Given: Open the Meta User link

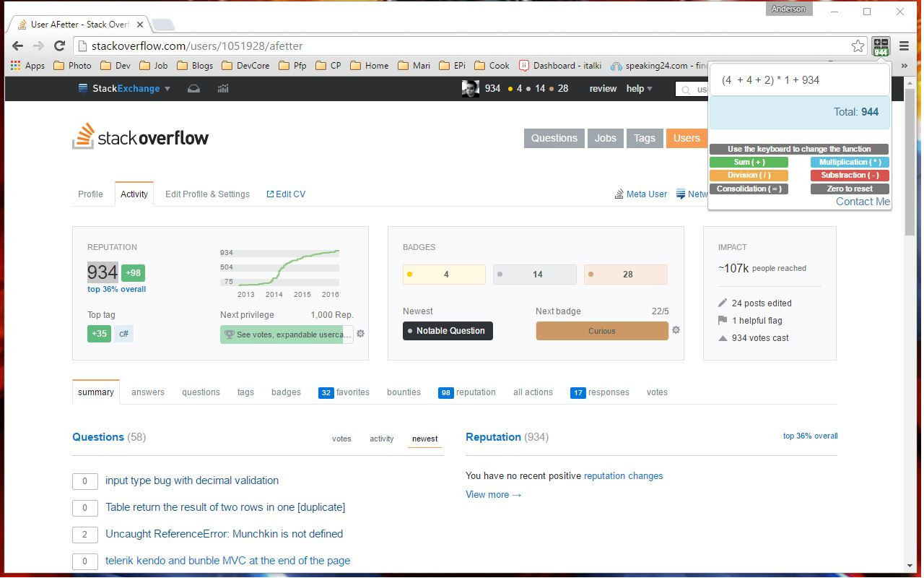Looking at the screenshot, I should pyautogui.click(x=641, y=194).
